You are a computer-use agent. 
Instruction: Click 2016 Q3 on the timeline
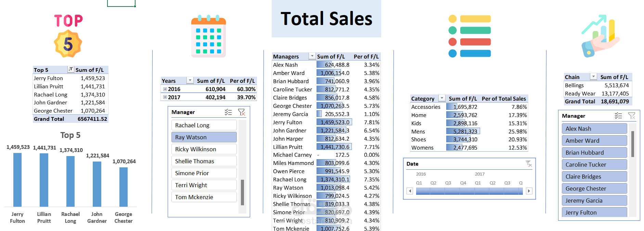(x=448, y=183)
